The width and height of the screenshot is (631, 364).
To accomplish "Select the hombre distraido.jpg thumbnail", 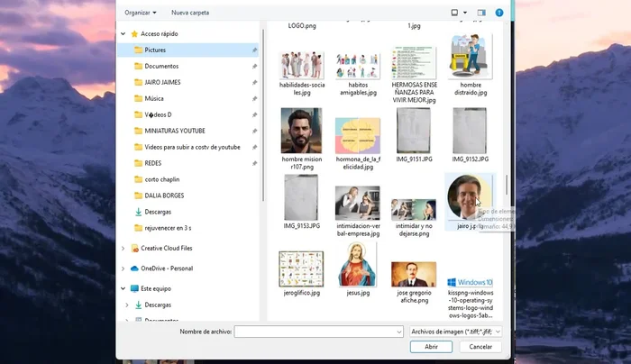I will pyautogui.click(x=470, y=56).
